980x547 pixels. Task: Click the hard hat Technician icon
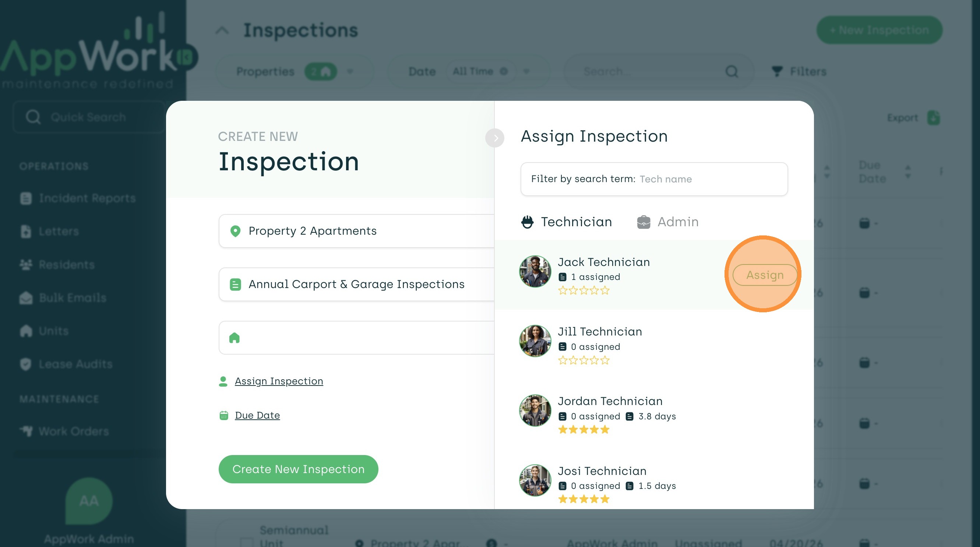coord(527,222)
